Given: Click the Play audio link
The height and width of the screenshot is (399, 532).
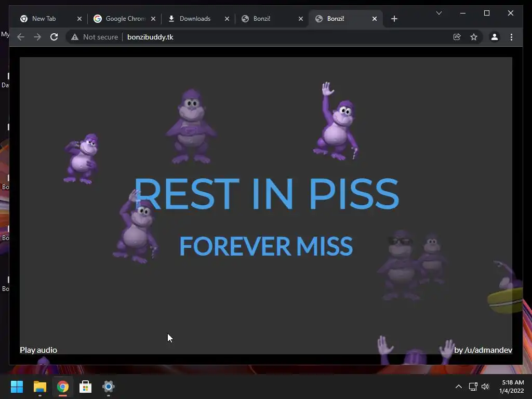Looking at the screenshot, I should pyautogui.click(x=38, y=350).
